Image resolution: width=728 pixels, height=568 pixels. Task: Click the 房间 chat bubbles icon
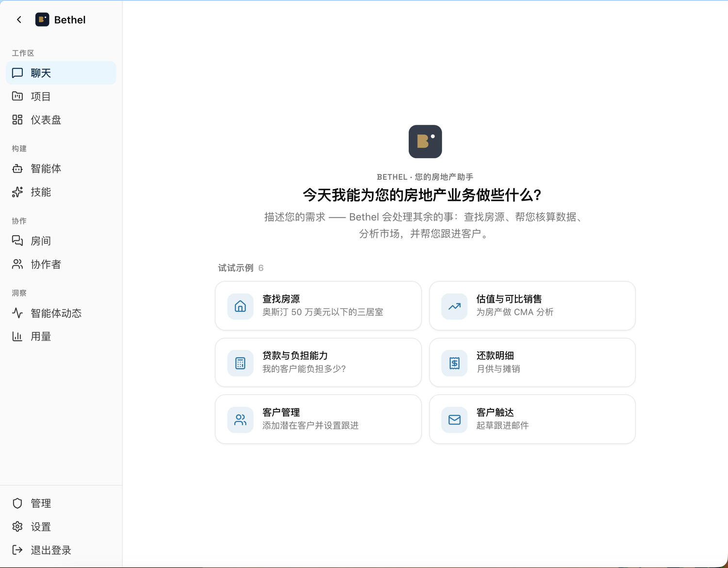[x=17, y=241]
